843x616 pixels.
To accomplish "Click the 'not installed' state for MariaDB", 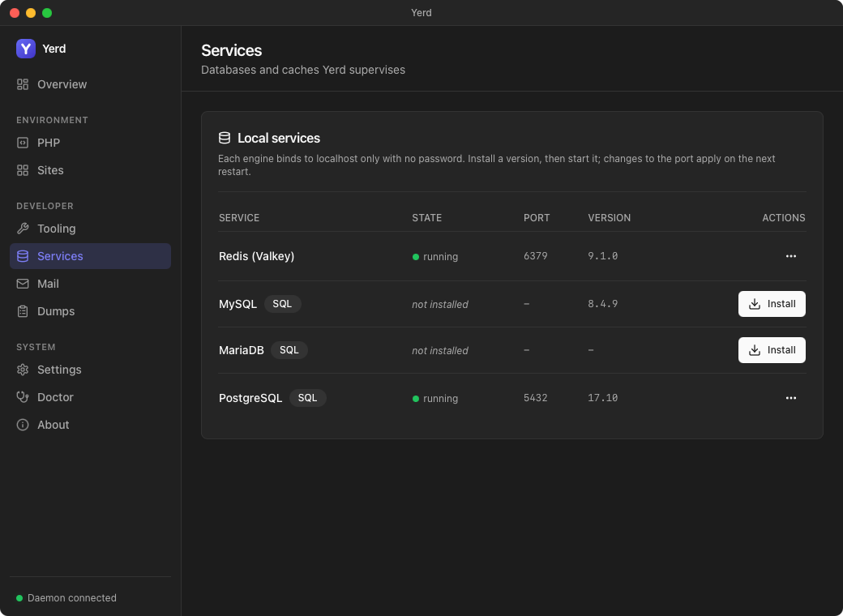I will pos(440,351).
